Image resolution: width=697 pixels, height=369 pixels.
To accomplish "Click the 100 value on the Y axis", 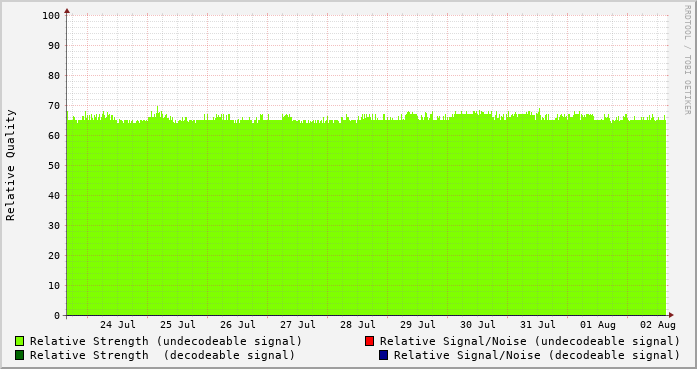I will click(x=51, y=16).
